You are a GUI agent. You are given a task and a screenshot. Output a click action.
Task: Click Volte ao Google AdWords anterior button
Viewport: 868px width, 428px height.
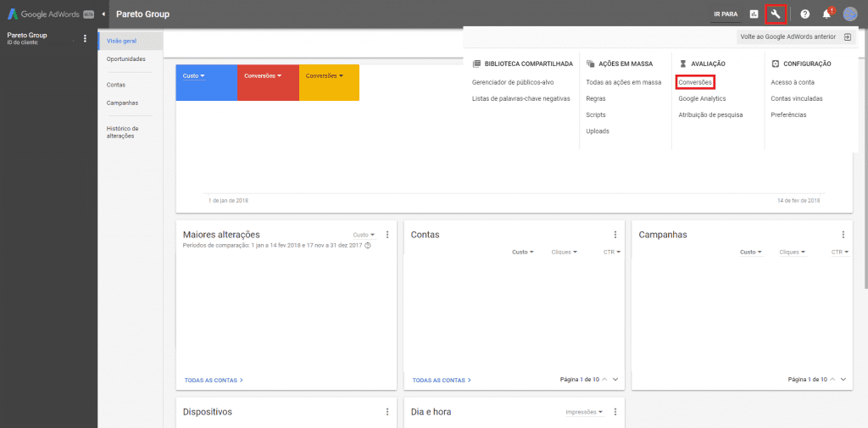coord(796,37)
